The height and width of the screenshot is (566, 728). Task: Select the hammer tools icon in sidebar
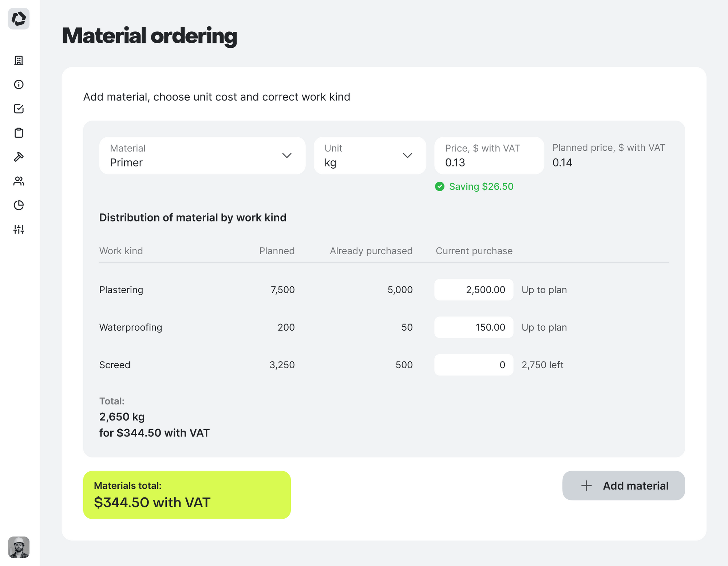click(19, 157)
